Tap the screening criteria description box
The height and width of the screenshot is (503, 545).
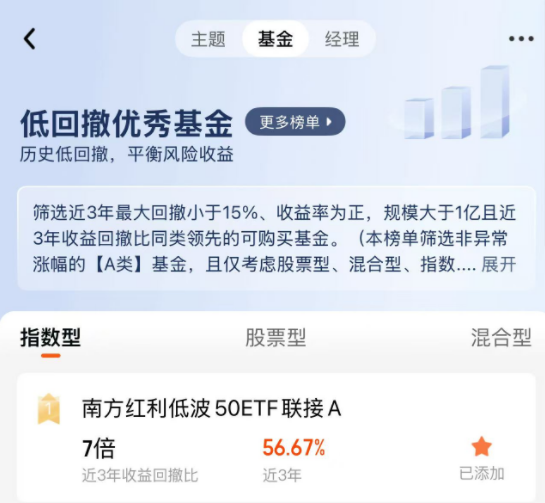click(x=276, y=238)
